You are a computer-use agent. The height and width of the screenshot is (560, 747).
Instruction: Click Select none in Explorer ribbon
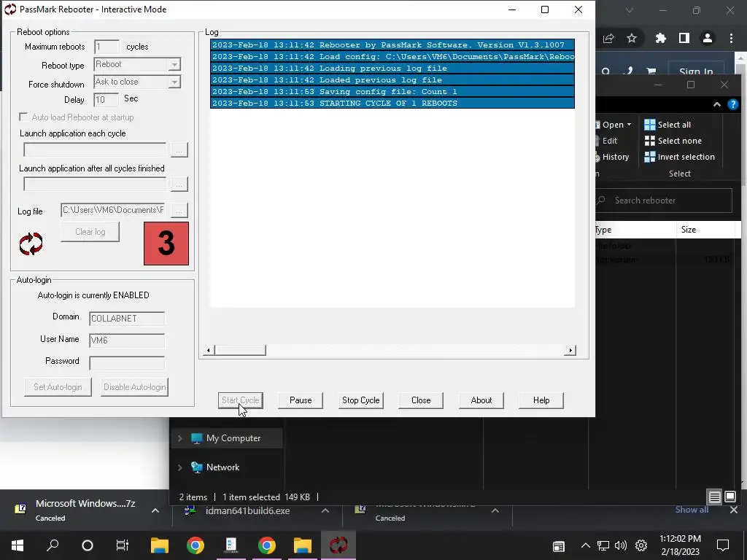pyautogui.click(x=673, y=141)
